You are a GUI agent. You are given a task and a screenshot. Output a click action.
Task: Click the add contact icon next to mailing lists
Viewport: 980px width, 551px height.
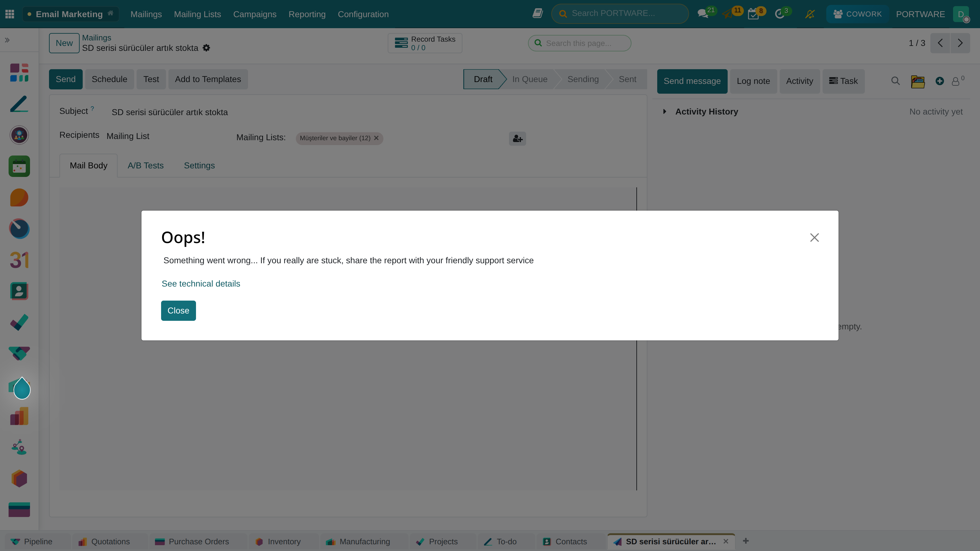517,138
